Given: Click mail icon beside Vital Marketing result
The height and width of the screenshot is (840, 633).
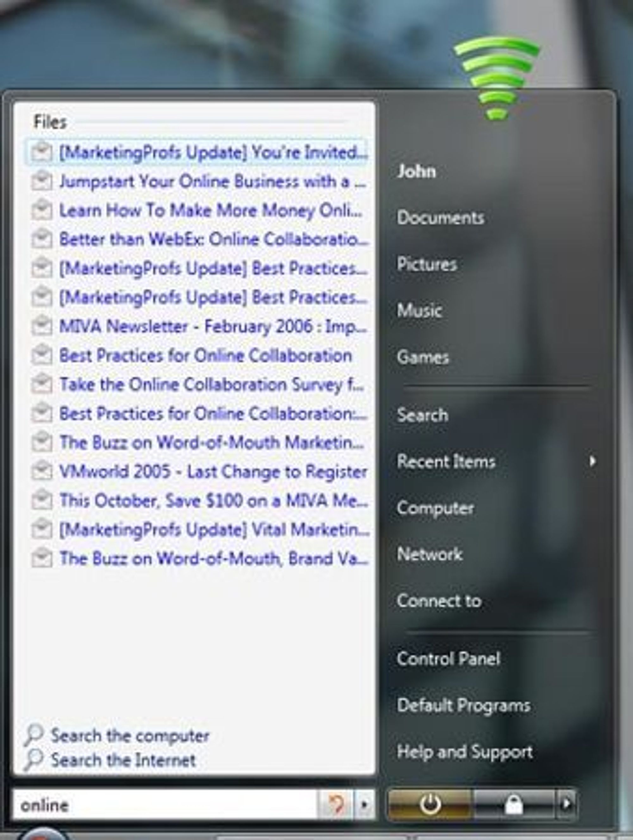Looking at the screenshot, I should point(41,529).
